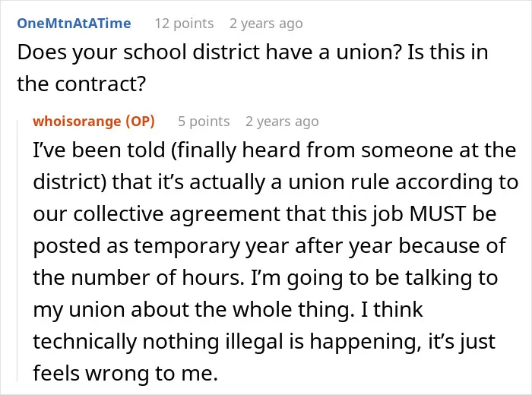Click the words 'Is this in'
Viewport: 532px width, 395px height.
pyautogui.click(x=448, y=52)
